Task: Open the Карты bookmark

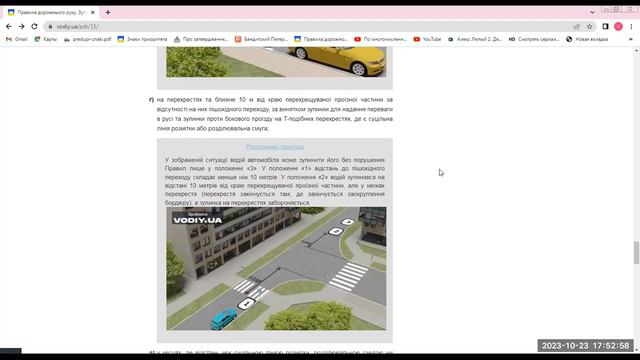Action: tap(46, 39)
